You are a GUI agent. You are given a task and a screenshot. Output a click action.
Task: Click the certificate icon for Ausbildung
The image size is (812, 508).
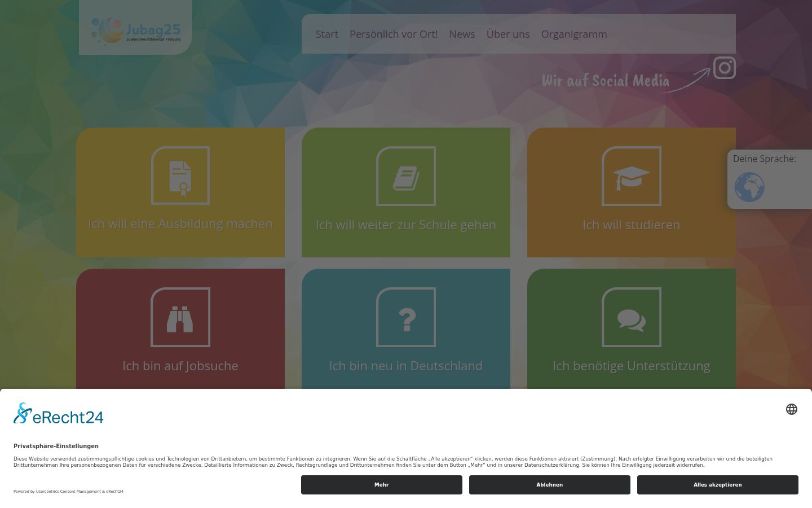point(180,176)
